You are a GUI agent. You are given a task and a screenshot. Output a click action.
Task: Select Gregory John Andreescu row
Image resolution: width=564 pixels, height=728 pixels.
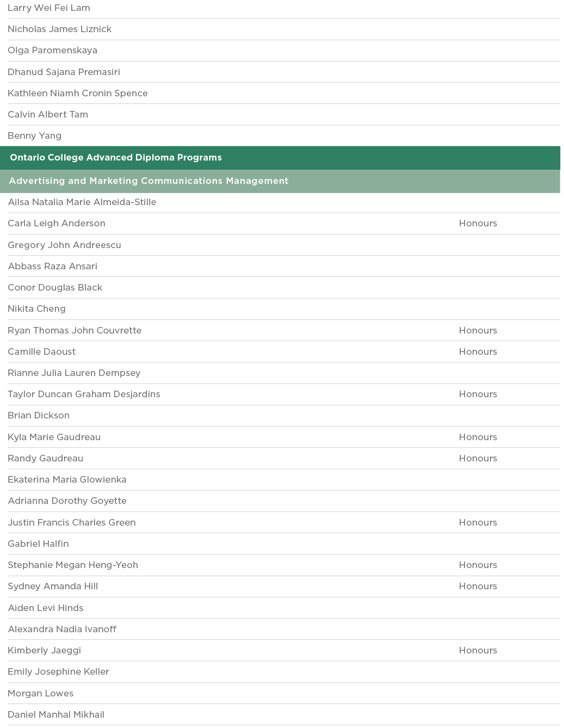(64, 245)
